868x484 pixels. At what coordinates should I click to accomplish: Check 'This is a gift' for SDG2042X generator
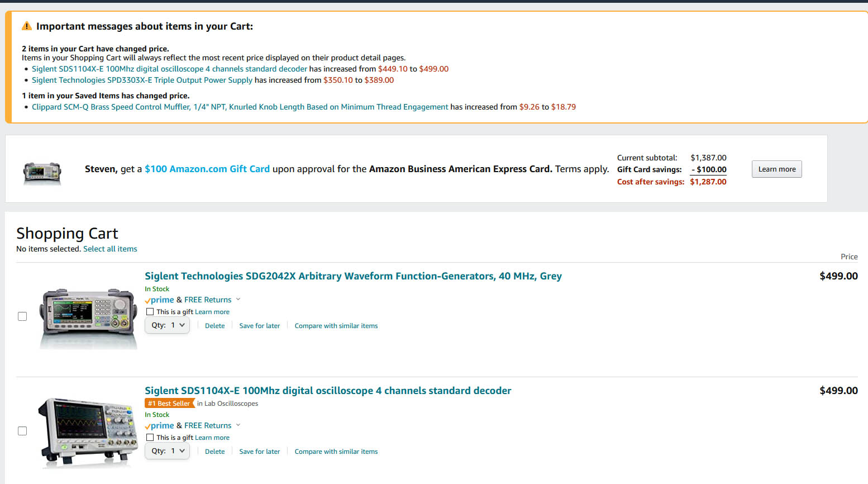coord(150,312)
